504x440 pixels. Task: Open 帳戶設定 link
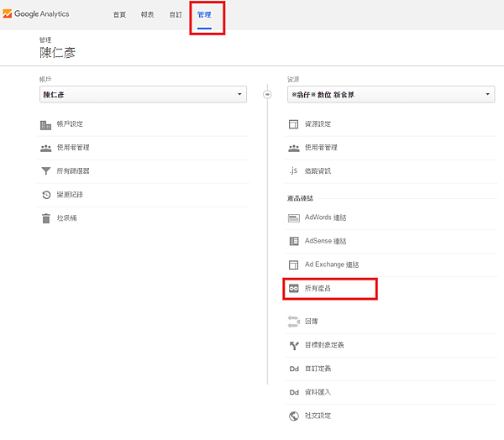click(x=70, y=124)
